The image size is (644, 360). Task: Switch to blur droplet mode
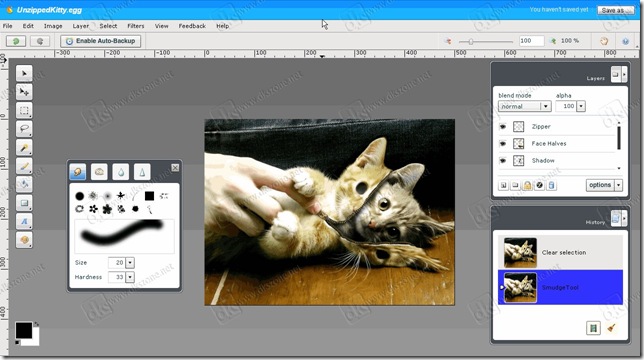[x=121, y=172]
